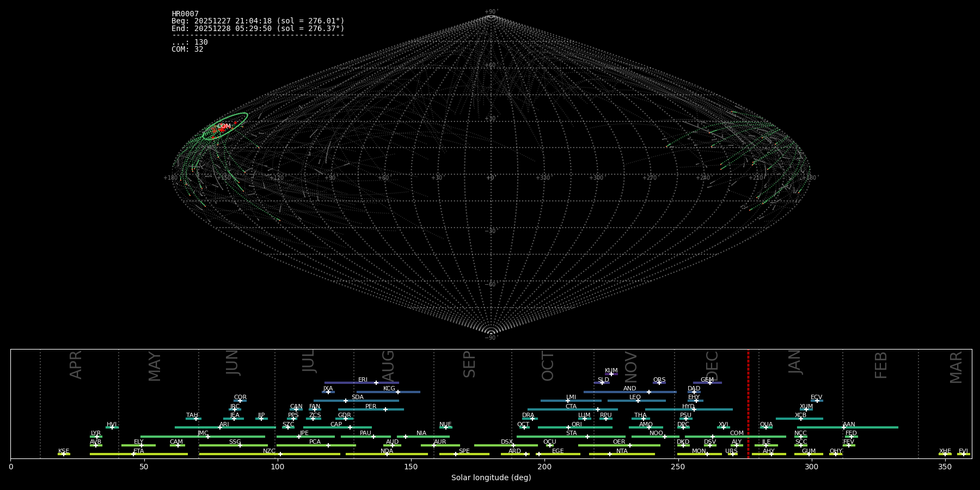Click the NZC shower peak marker
Image resolution: width=980 pixels, height=490 pixels.
(280, 454)
